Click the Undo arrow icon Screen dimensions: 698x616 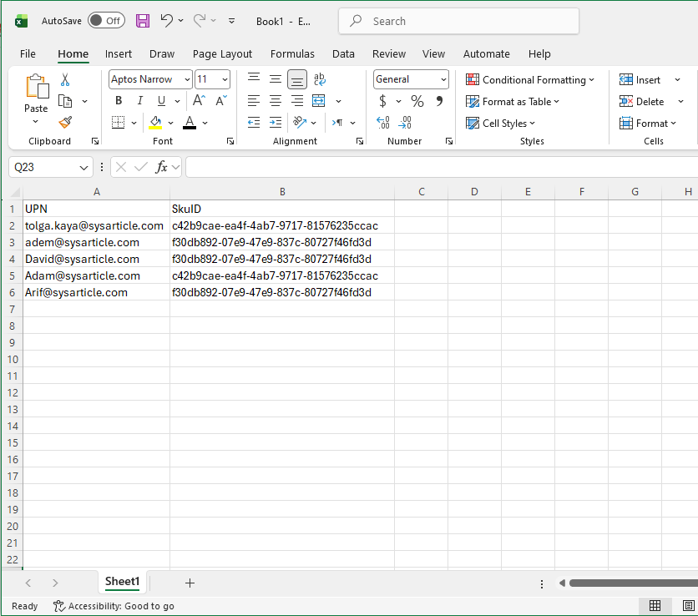[166, 21]
